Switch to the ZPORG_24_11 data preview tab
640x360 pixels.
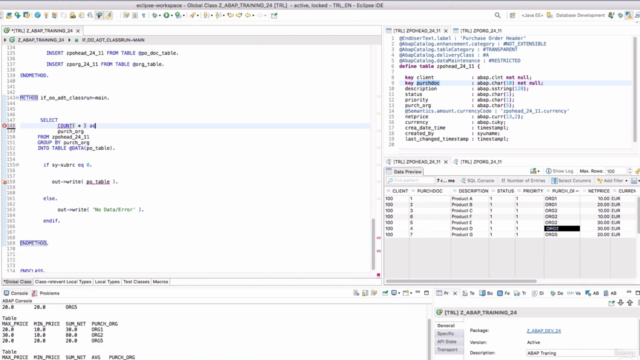[x=478, y=162]
